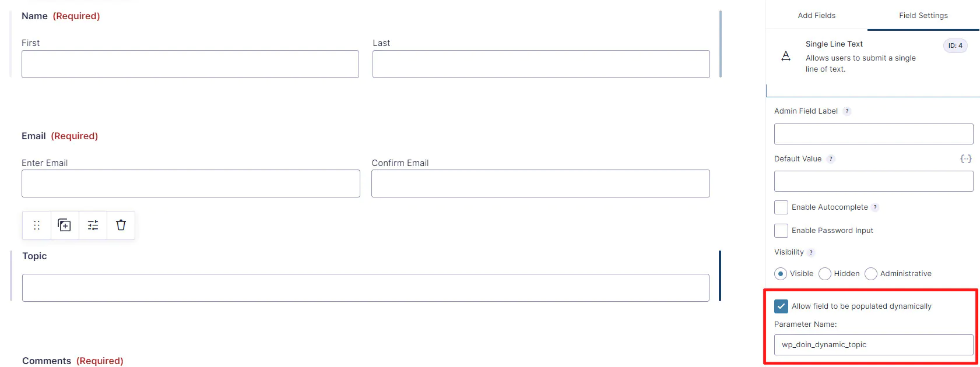The image size is (980, 367).
Task: Click the drag handle icon for Topic field
Action: [x=37, y=225]
